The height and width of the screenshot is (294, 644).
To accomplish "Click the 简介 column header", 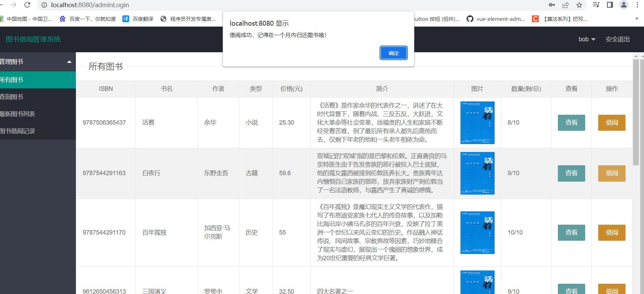I will coord(382,89).
